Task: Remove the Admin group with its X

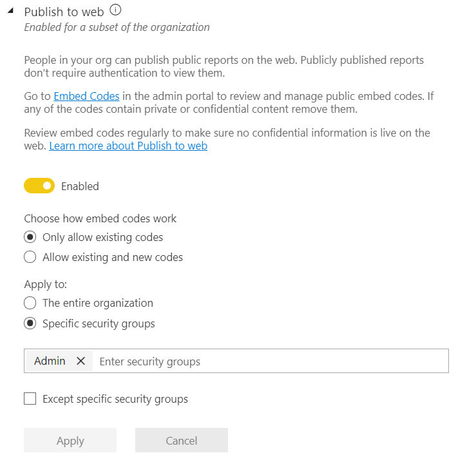Action: (81, 361)
